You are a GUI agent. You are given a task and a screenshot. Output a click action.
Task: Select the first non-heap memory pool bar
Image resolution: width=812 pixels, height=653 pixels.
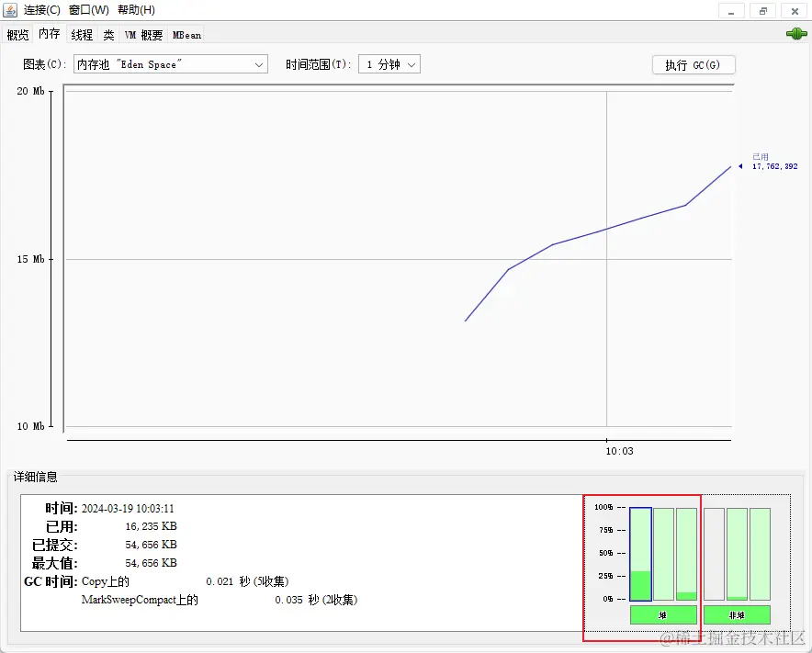click(714, 554)
